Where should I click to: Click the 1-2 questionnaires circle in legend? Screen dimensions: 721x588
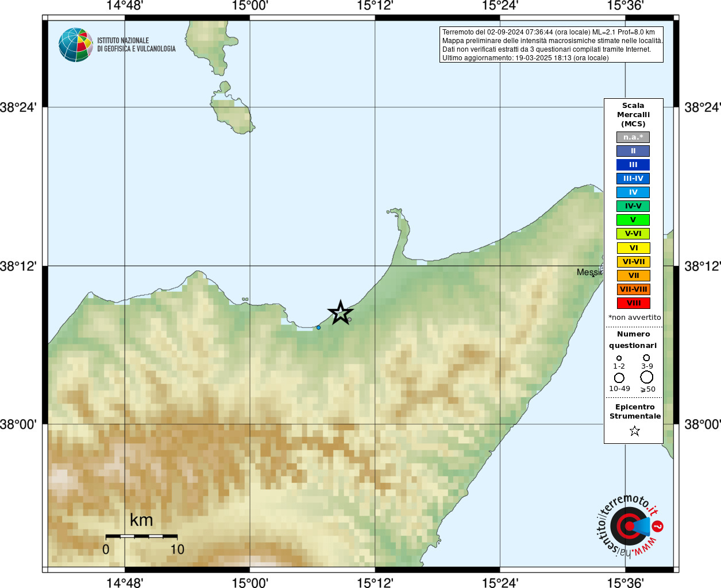619,358
